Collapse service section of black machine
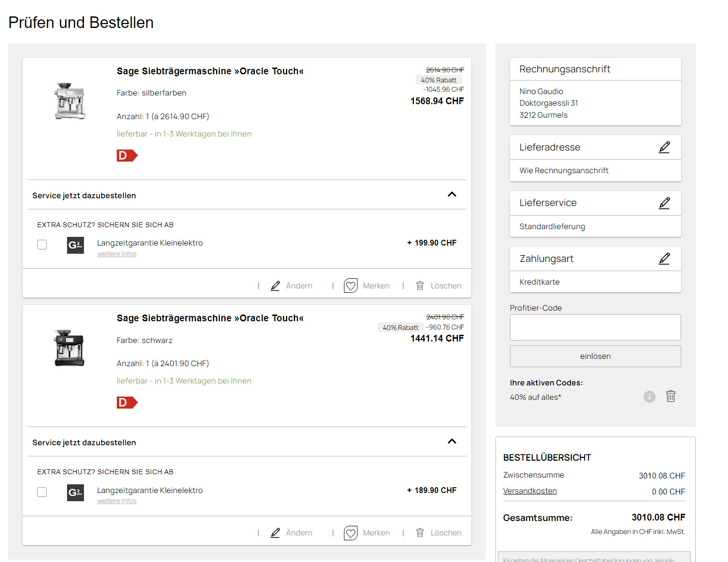 (x=452, y=441)
